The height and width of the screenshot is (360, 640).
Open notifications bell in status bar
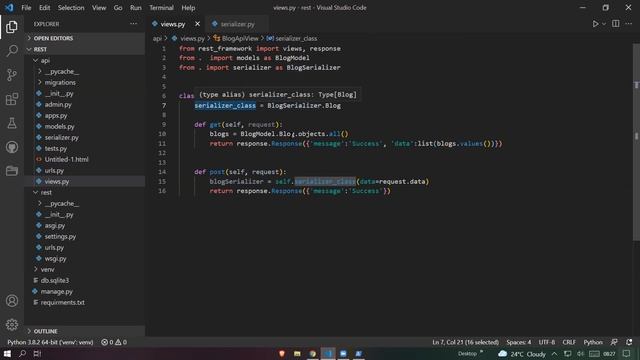[629, 342]
